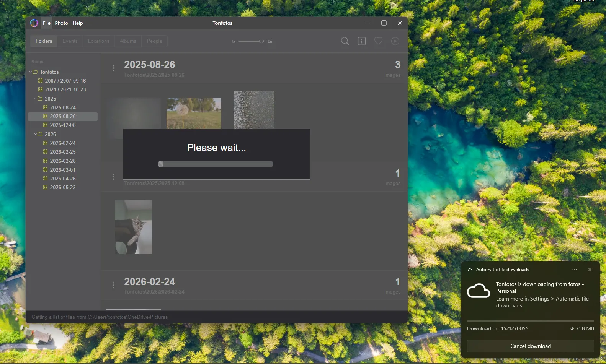Open the Help menu

click(78, 23)
